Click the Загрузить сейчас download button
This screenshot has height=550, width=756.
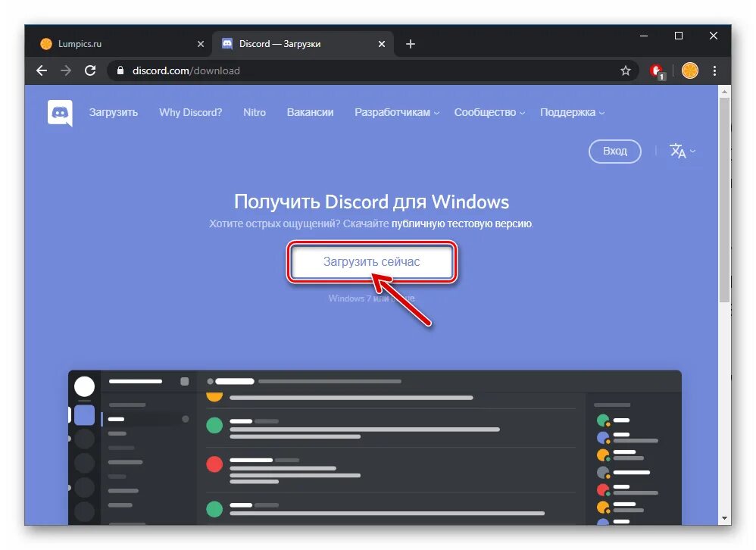[372, 262]
